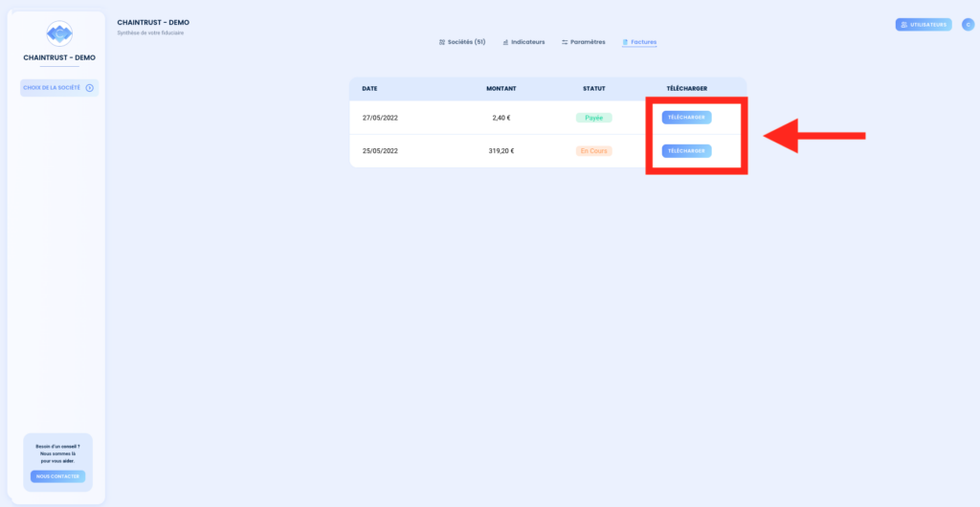The image size is (980, 507).
Task: Click the STATUT column header
Action: pyautogui.click(x=593, y=89)
